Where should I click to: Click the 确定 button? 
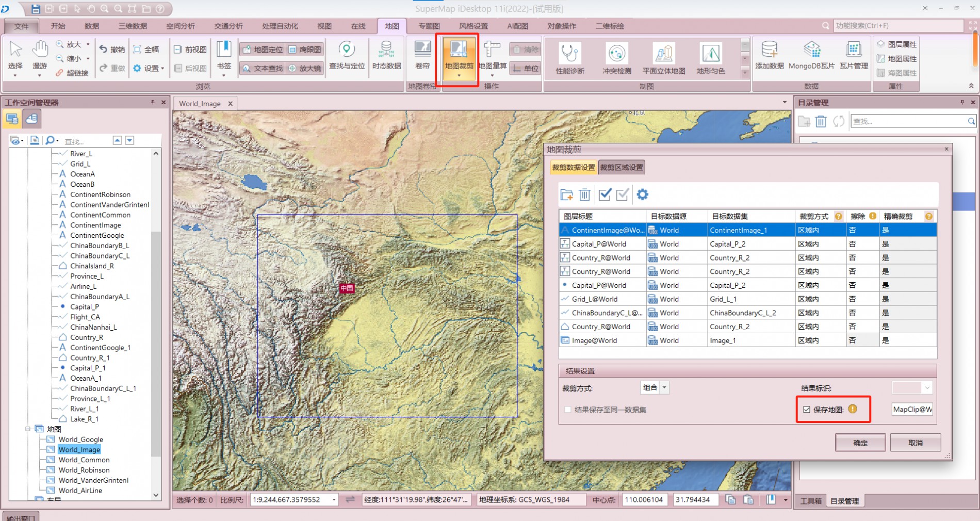(860, 443)
